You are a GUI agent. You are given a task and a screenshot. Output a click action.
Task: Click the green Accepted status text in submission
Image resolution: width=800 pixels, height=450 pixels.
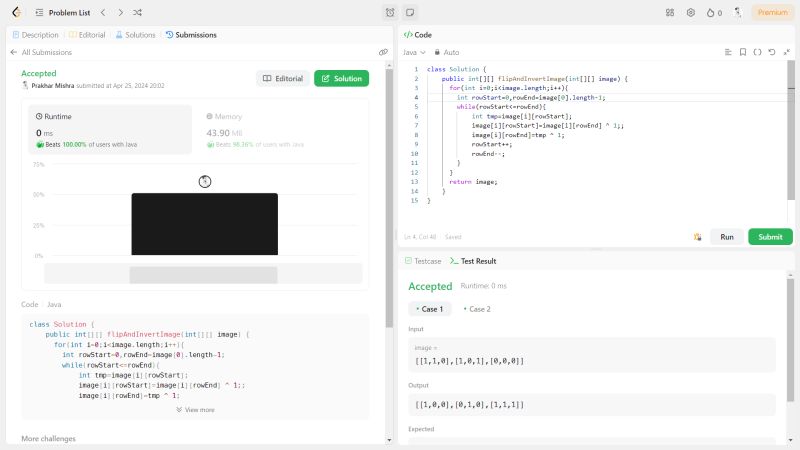pos(39,73)
